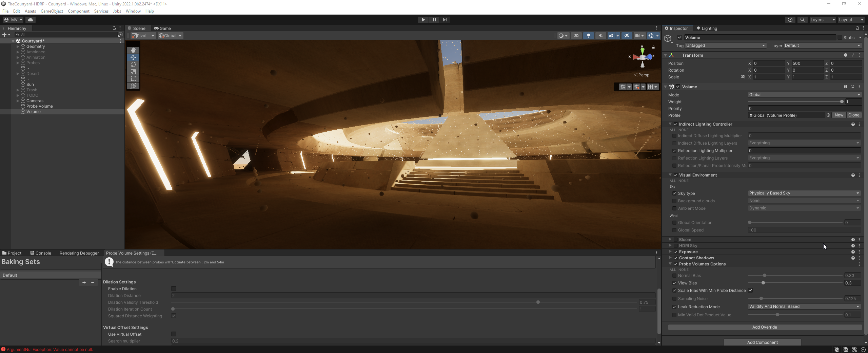Click the Add Component button

pos(762,342)
